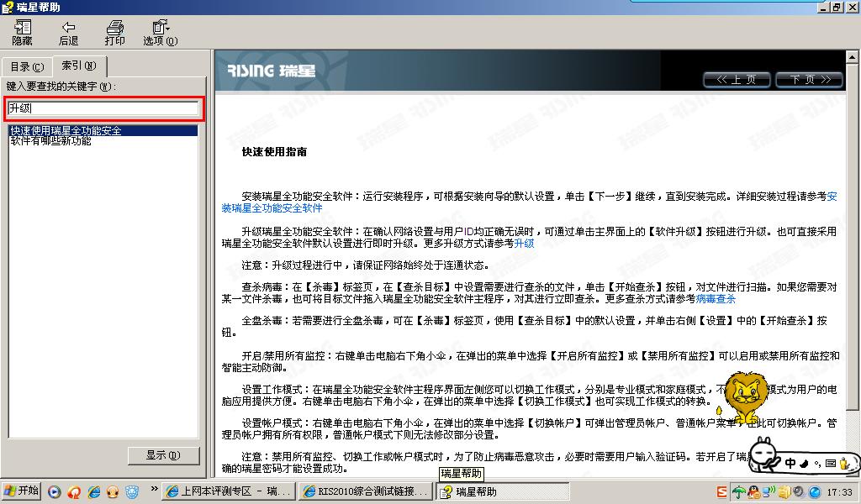The width and height of the screenshot is (861, 504).
Task: Open the IME soft keyboard icon
Action: (830, 464)
